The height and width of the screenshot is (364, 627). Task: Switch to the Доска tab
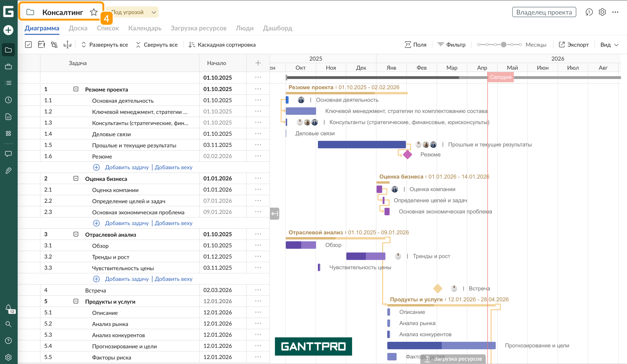click(78, 28)
